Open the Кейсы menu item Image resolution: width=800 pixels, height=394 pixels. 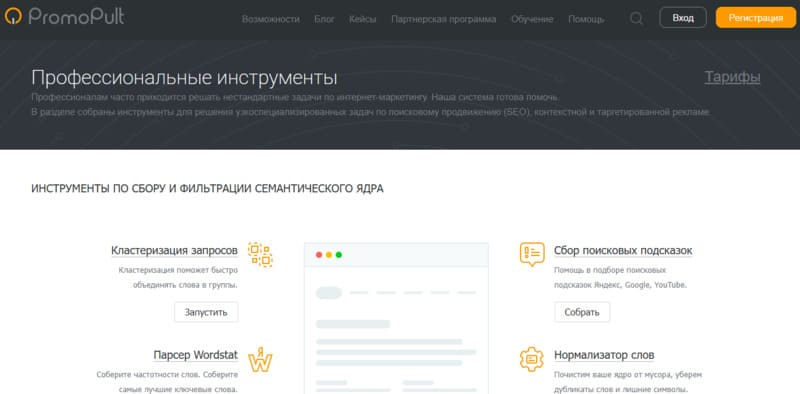[363, 19]
